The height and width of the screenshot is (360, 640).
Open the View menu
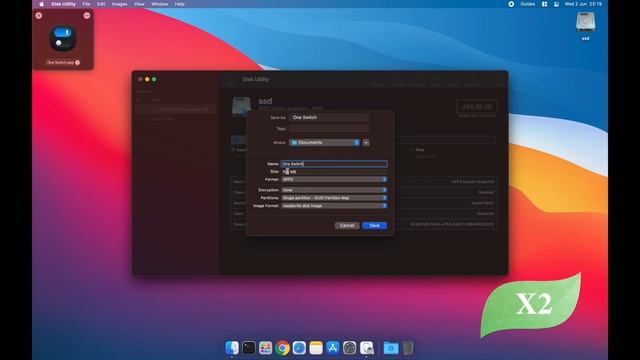(x=139, y=4)
